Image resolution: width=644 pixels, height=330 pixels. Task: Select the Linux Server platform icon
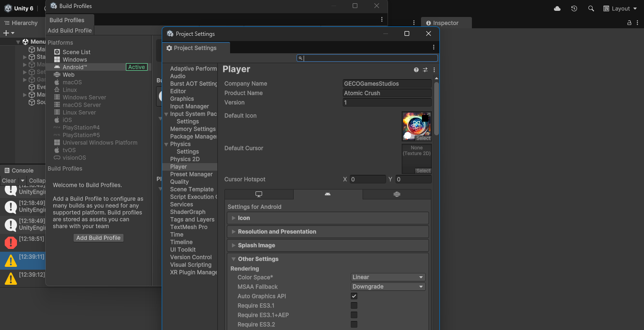coord(57,112)
